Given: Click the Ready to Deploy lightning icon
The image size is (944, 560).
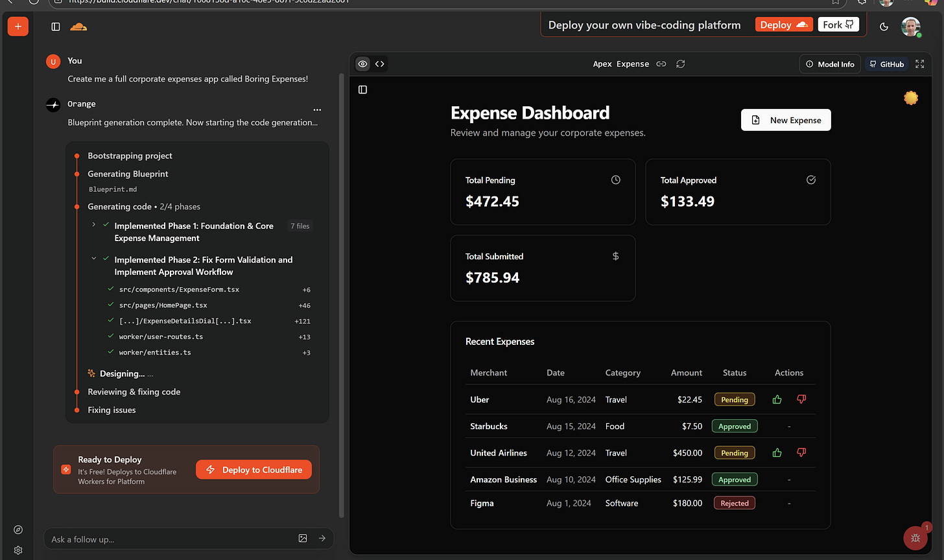Looking at the screenshot, I should point(66,469).
